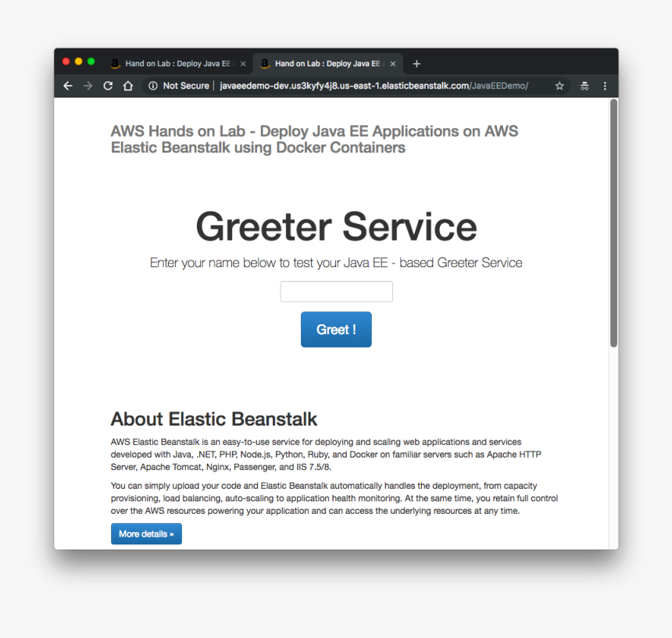This screenshot has width=672, height=638.
Task: Open a new tab with plus button
Action: [416, 64]
